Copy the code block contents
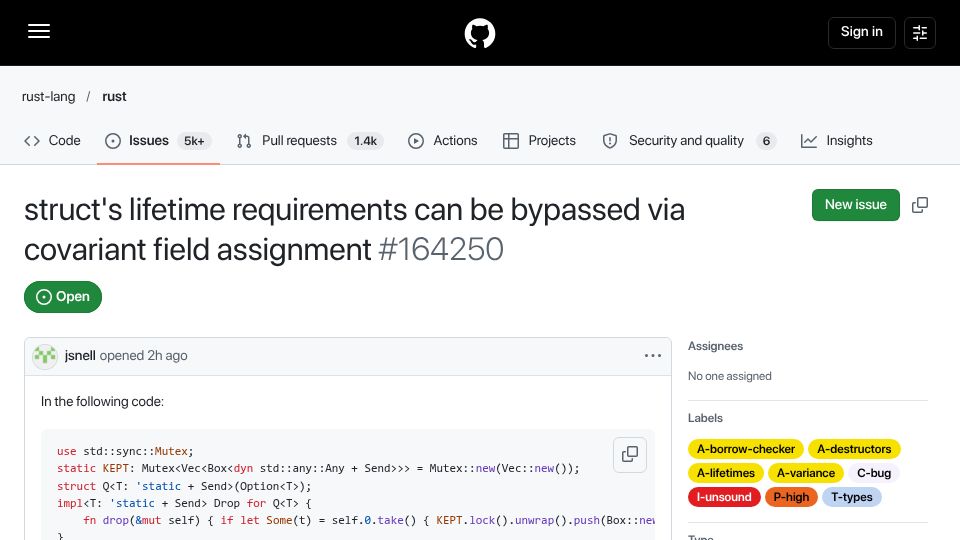The width and height of the screenshot is (960, 540). coord(630,455)
